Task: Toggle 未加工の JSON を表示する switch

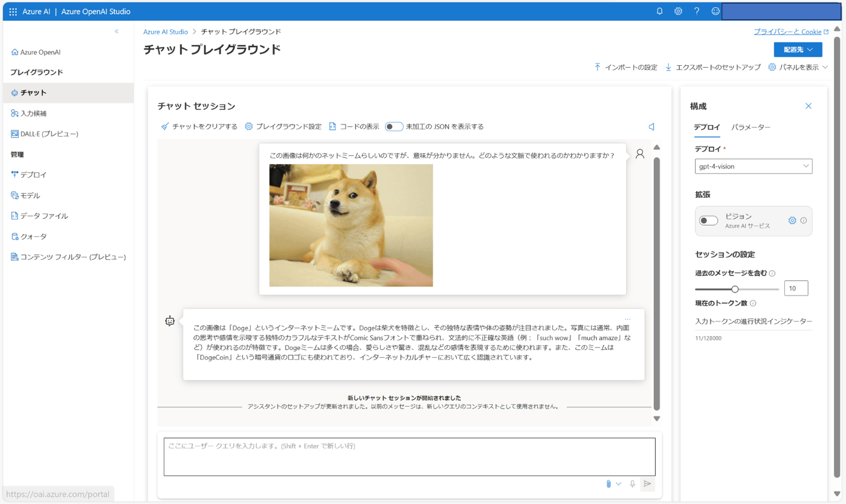Action: point(394,127)
